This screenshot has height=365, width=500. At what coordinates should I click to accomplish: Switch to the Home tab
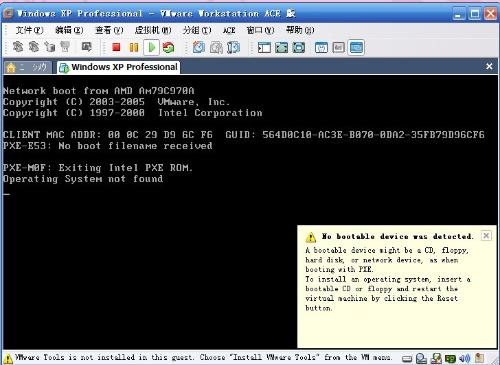[x=28, y=67]
